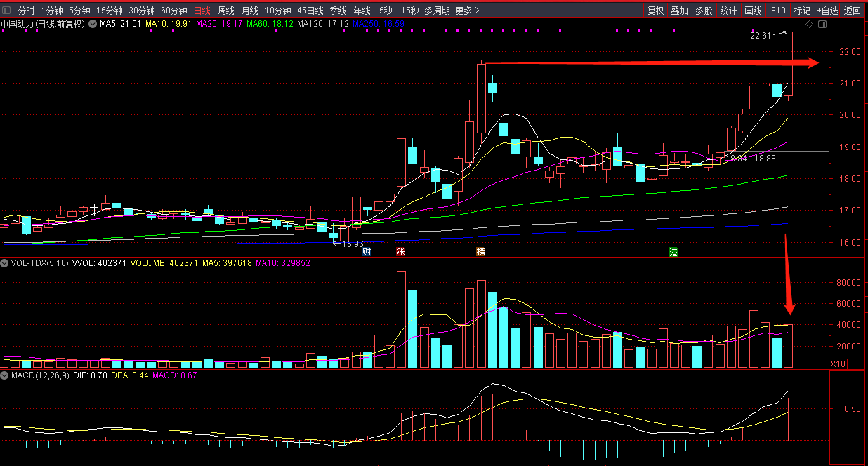The image size is (868, 466).
Task: Click the 复权 button
Action: (655, 11)
